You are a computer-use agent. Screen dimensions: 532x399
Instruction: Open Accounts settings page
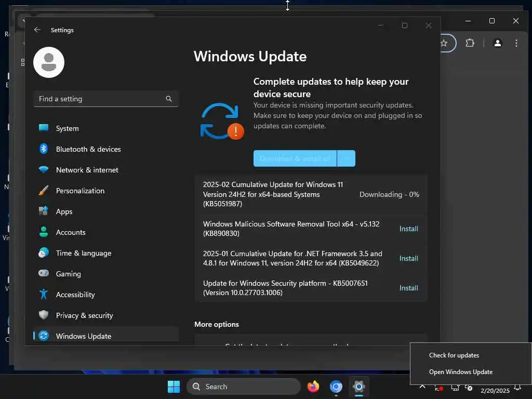click(106, 232)
